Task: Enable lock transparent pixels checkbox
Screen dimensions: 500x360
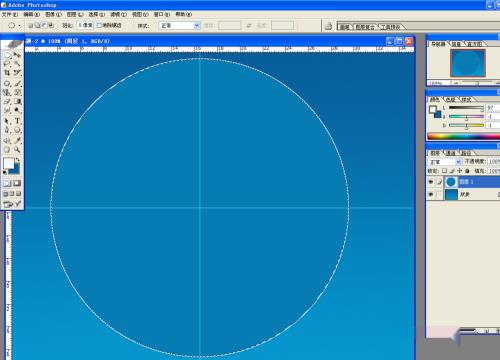Action: 444,171
